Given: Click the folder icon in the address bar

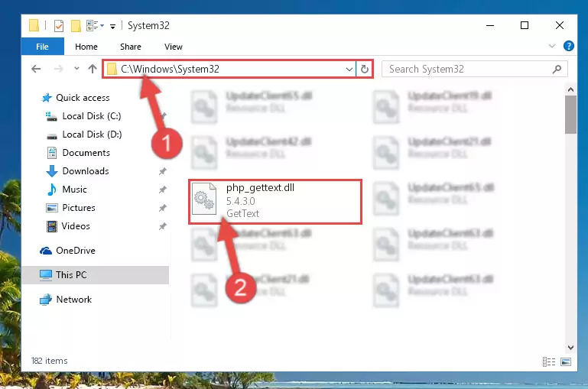Looking at the screenshot, I should [112, 70].
